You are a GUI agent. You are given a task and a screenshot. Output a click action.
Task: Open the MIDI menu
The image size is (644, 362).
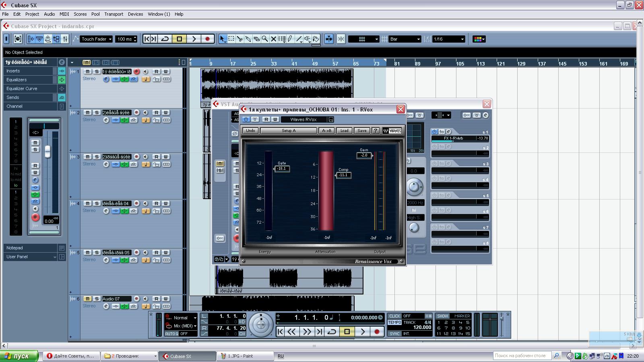(x=64, y=14)
